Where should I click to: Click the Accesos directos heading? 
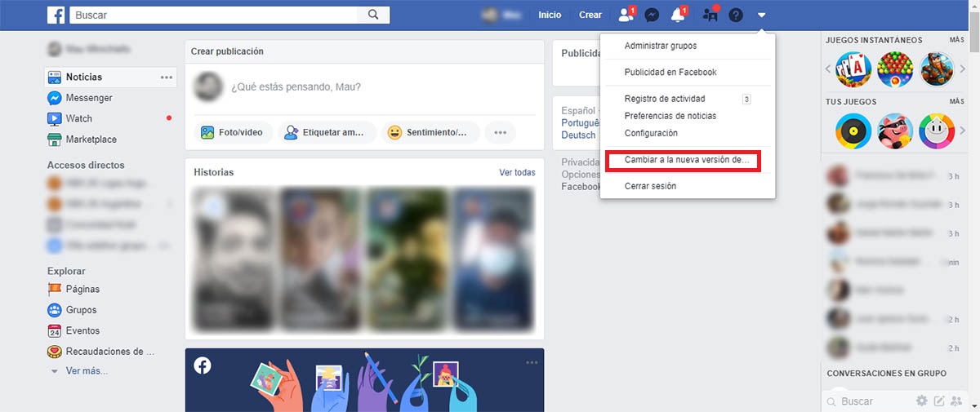[86, 165]
